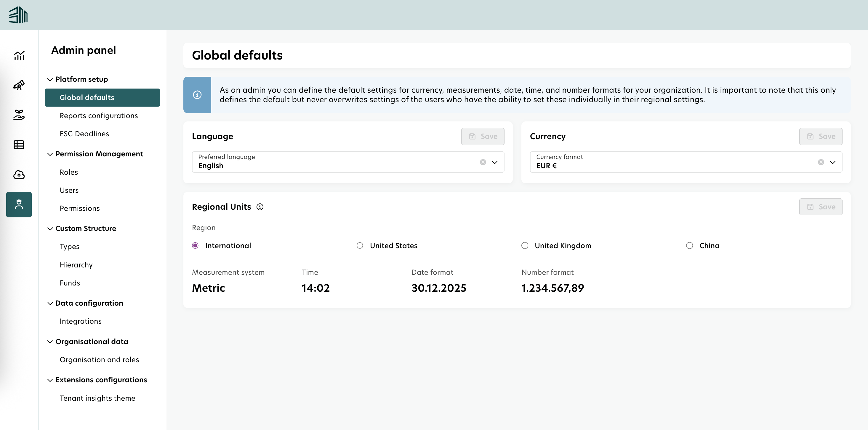Select China as the region
Viewport: 868px width, 430px height.
pos(689,246)
